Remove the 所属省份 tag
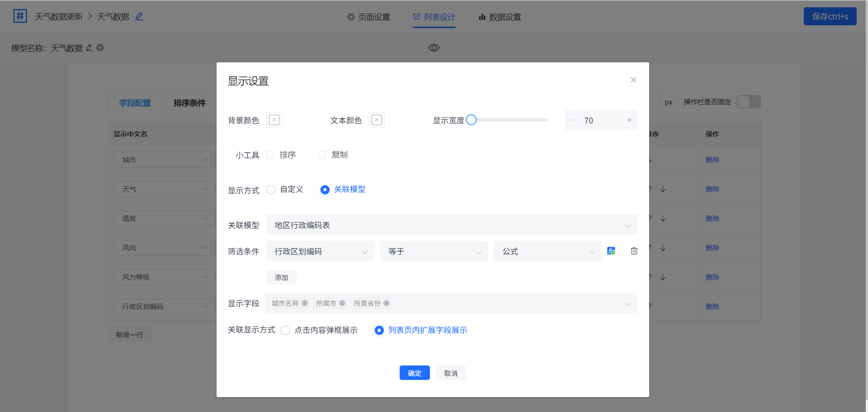 coord(387,303)
